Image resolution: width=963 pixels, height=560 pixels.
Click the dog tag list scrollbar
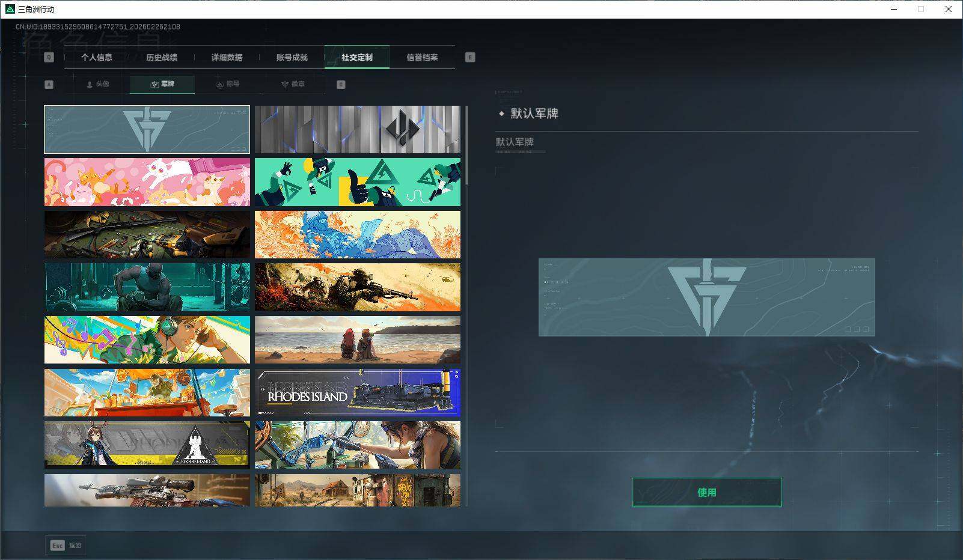[x=466, y=145]
